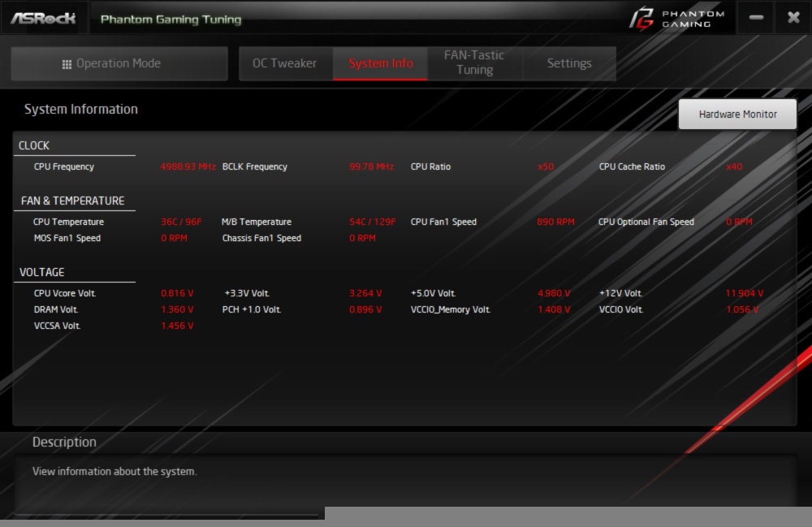Click the +3.3V Volt. value 3.264 V

[x=365, y=293]
